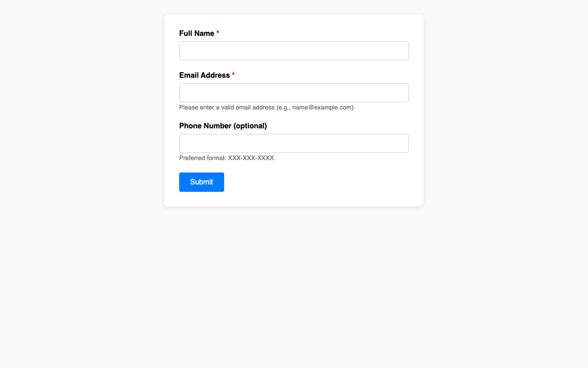Click the red asterisk next to Full Name
This screenshot has width=588, height=368.
click(x=217, y=33)
